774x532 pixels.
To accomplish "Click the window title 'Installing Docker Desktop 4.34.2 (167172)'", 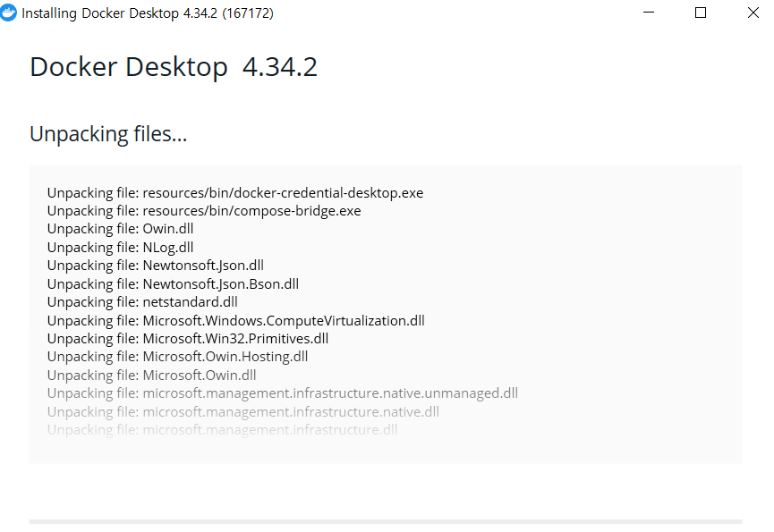I will point(148,13).
